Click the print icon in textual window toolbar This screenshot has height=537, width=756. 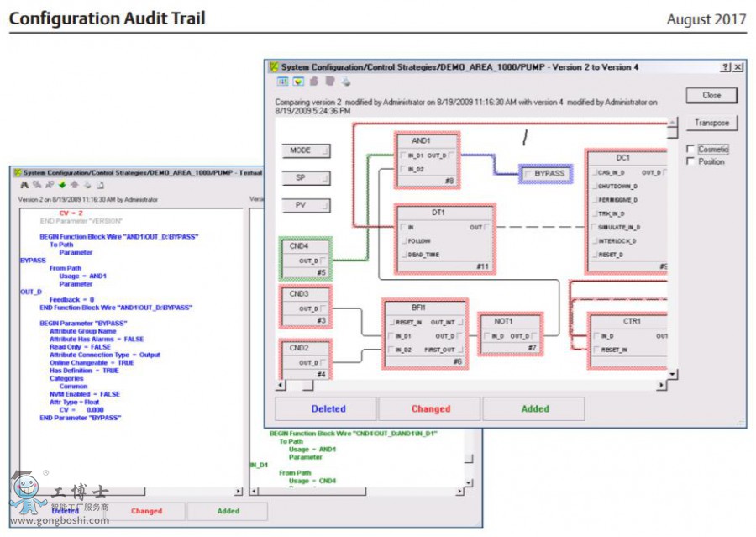(x=87, y=185)
